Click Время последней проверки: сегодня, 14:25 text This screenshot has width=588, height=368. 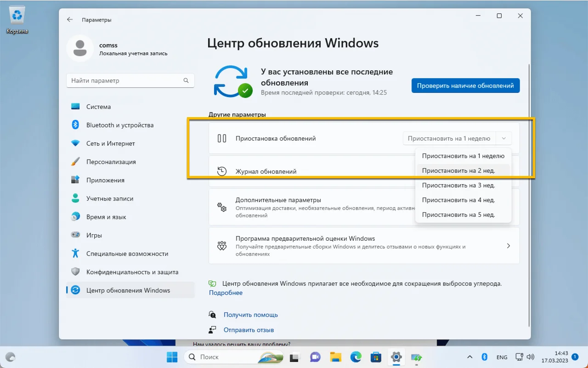click(324, 92)
